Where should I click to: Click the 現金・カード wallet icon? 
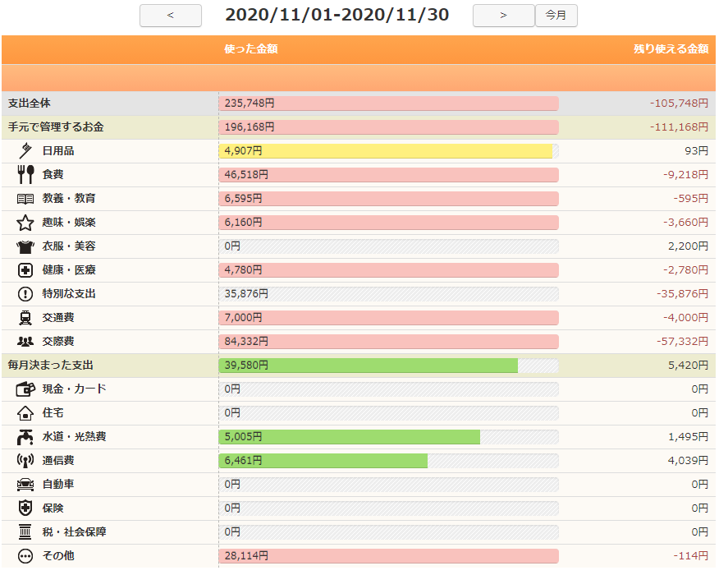(x=23, y=389)
